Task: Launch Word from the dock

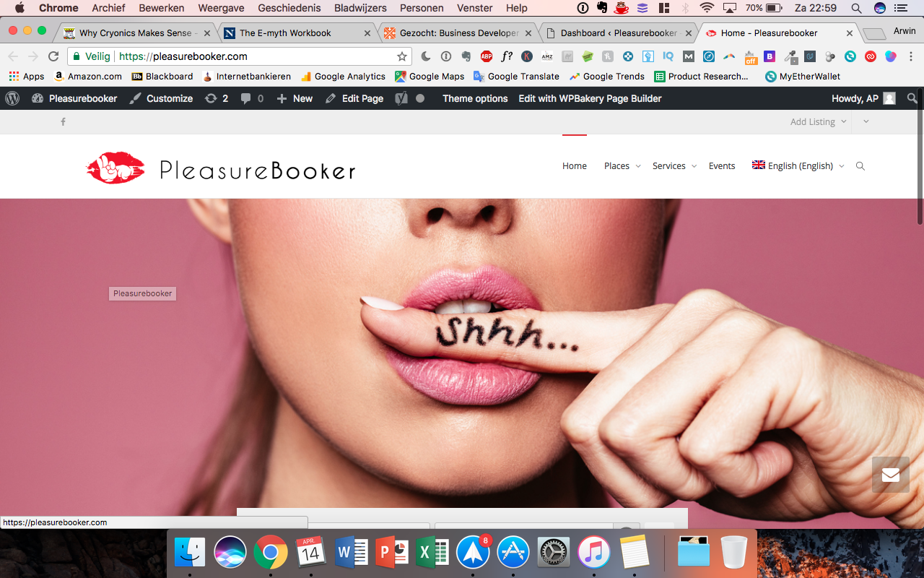Action: pyautogui.click(x=352, y=553)
